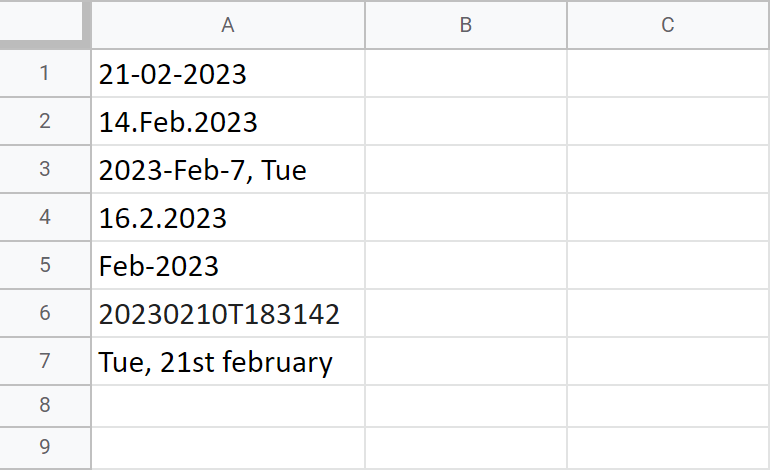Click empty cell A8

tap(228, 406)
